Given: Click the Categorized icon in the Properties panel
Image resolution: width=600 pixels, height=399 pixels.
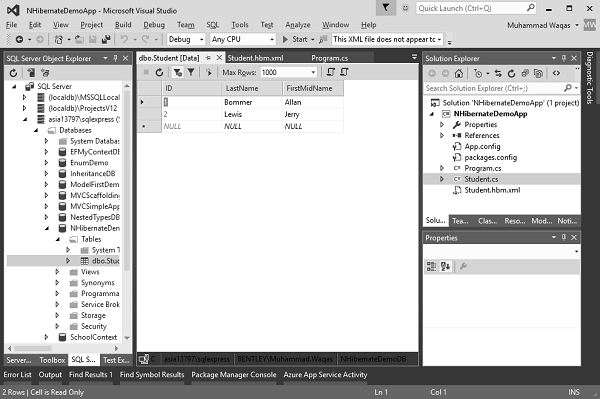Looking at the screenshot, I should coord(431,267).
